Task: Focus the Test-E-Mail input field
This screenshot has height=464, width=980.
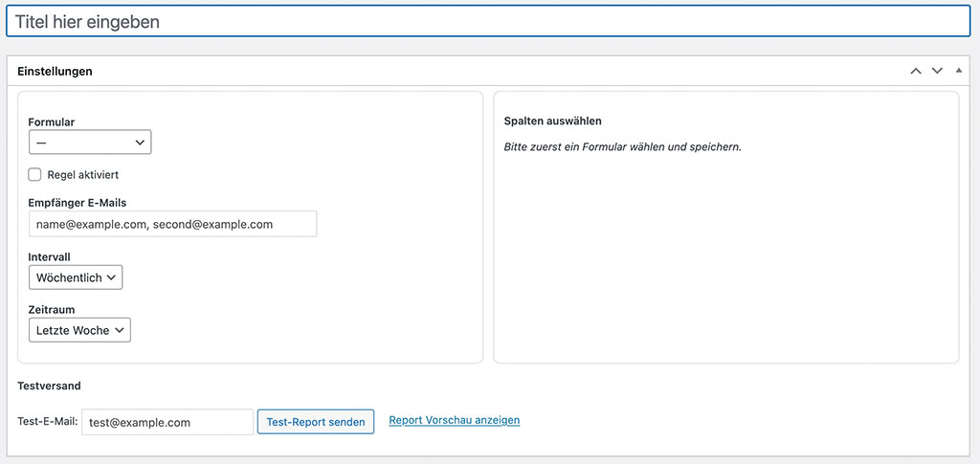Action: point(167,422)
